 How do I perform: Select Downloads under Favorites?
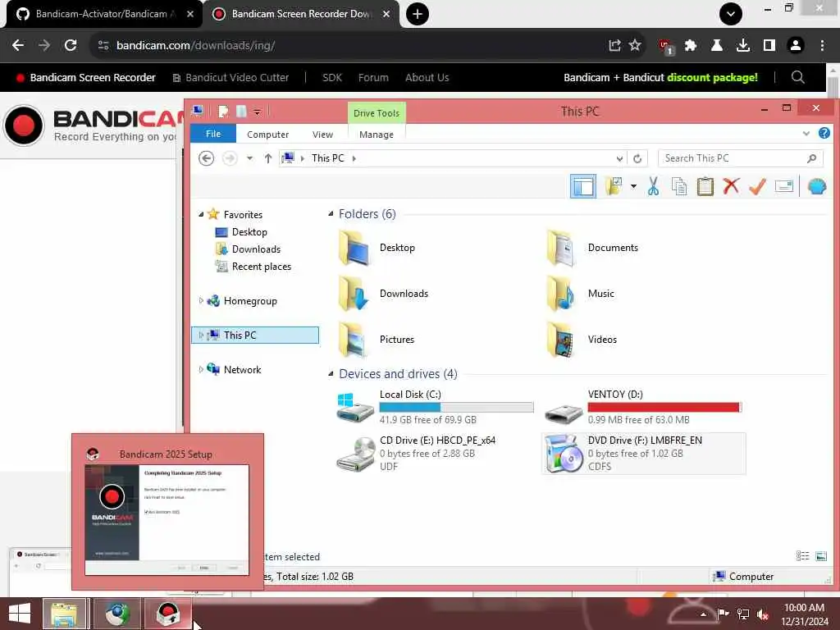[256, 249]
